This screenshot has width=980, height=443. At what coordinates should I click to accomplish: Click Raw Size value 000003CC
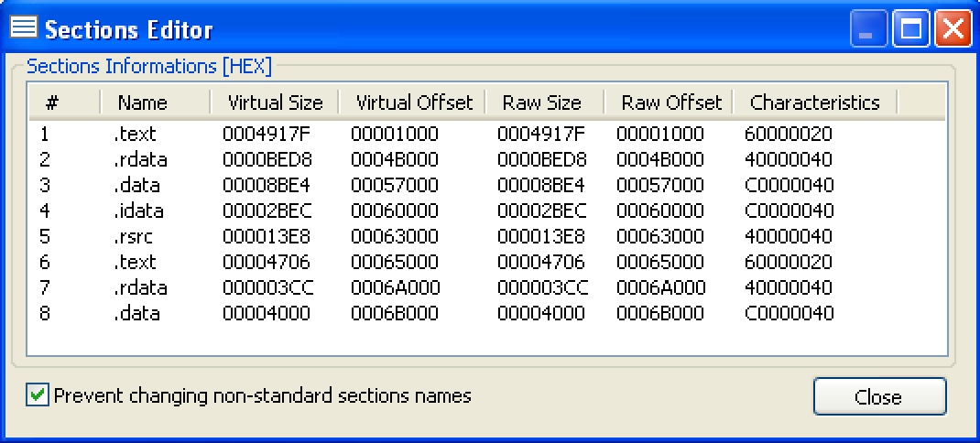(x=543, y=286)
